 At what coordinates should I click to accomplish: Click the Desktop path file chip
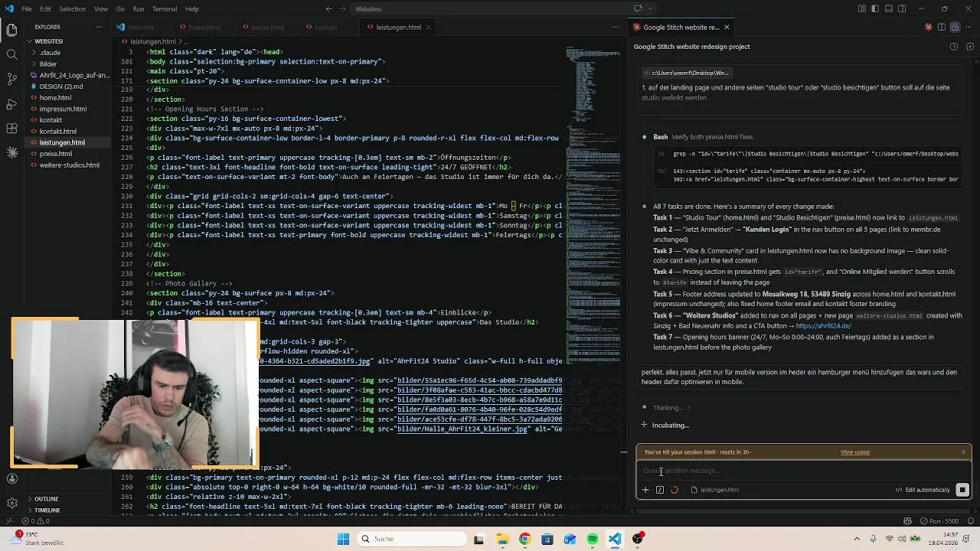[x=687, y=73]
